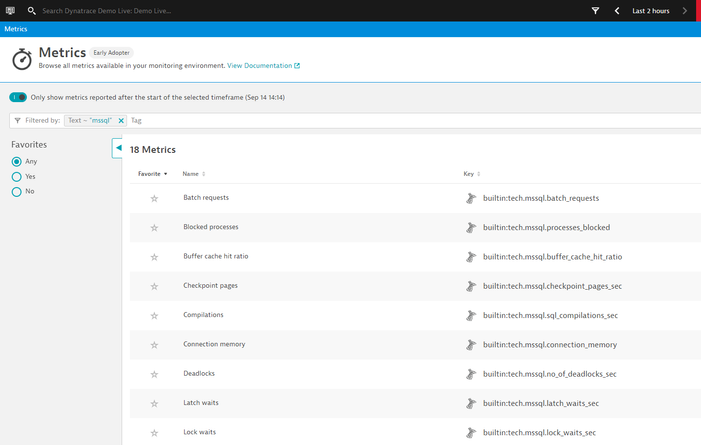Click the Checkpoint pages key pin icon
The width and height of the screenshot is (701, 445).
pos(470,286)
